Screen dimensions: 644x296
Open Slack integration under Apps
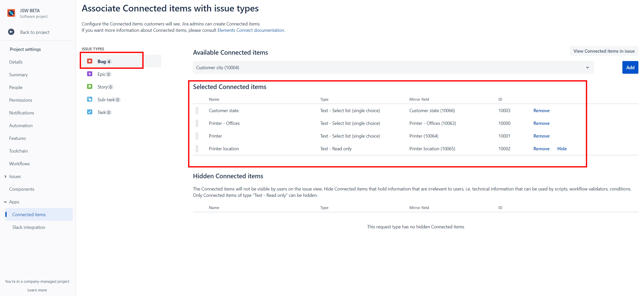28,227
